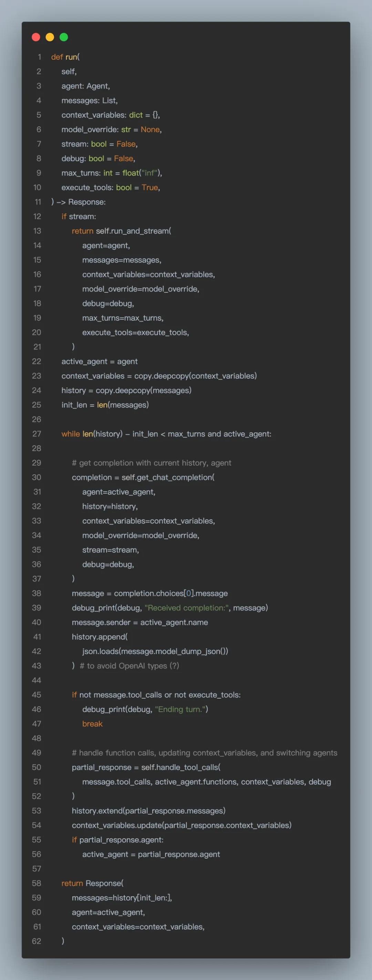Click the 'max_turns: int = float("inf")' line
This screenshot has width=372, height=980.
tap(112, 173)
